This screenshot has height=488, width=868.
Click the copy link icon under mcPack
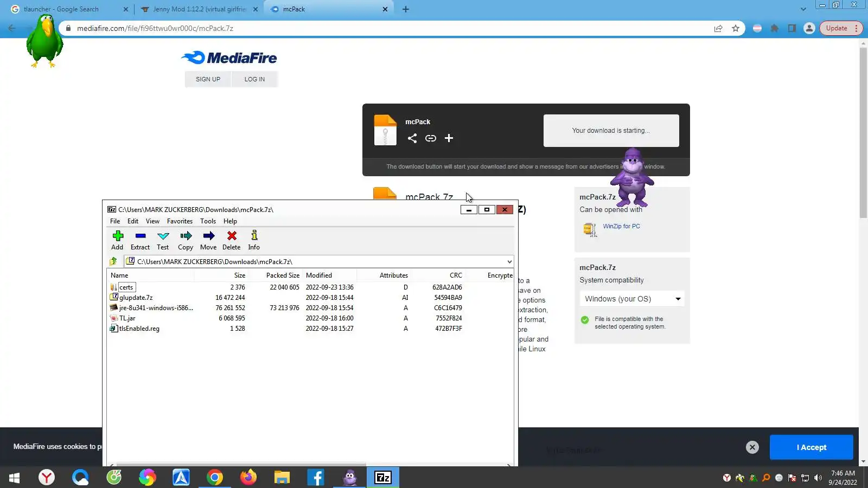431,138
